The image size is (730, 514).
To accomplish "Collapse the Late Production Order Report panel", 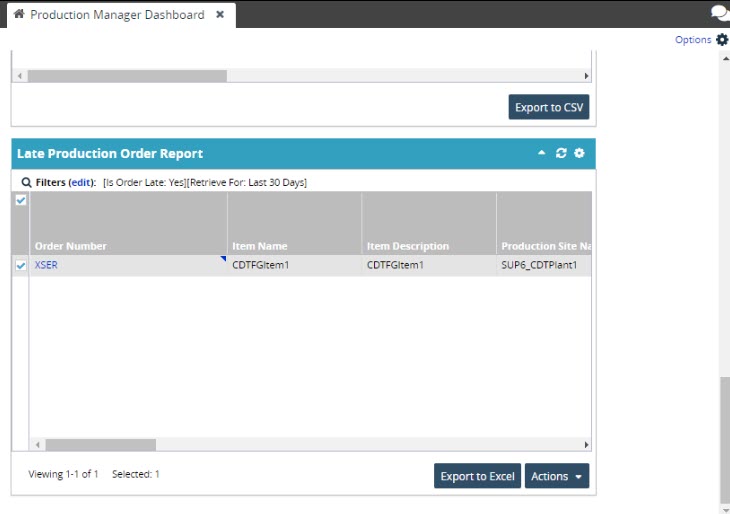I will (x=542, y=154).
